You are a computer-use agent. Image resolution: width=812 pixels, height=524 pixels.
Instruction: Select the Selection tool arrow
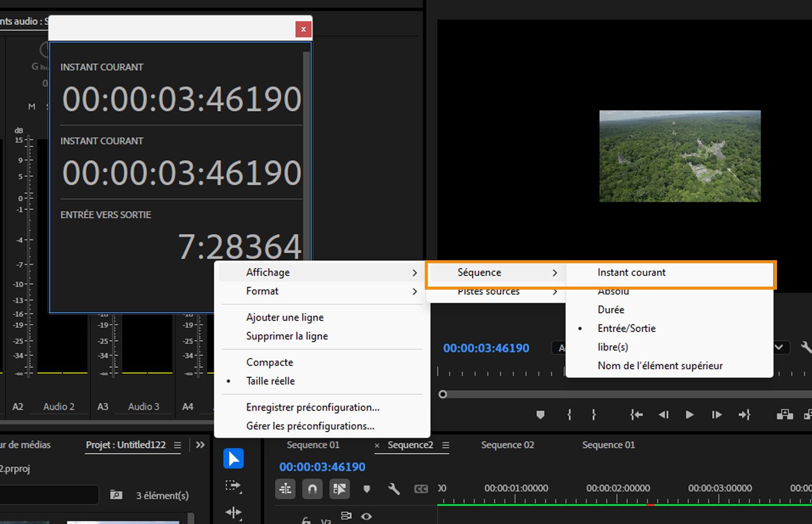click(233, 459)
